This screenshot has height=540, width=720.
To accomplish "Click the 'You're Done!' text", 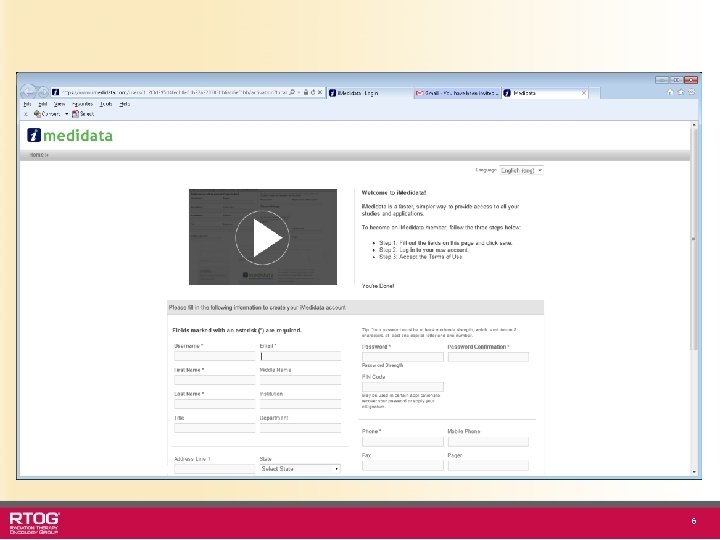I will tap(378, 286).
